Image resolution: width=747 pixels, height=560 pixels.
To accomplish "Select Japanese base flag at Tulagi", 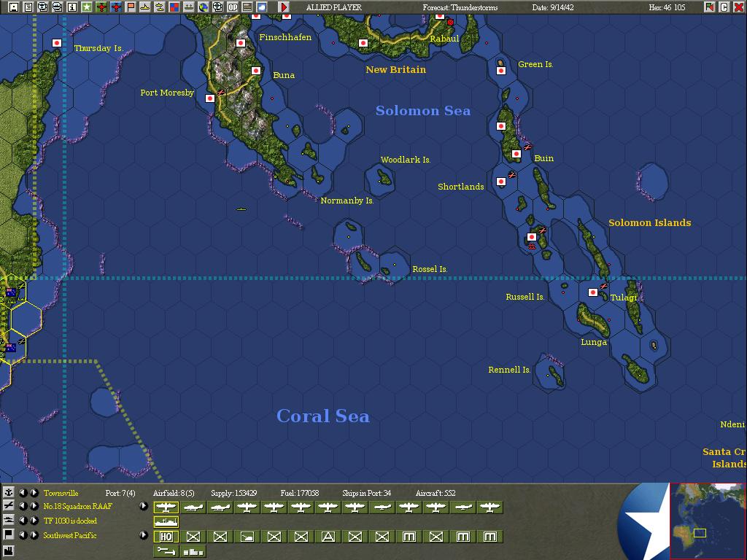I will tap(593, 292).
